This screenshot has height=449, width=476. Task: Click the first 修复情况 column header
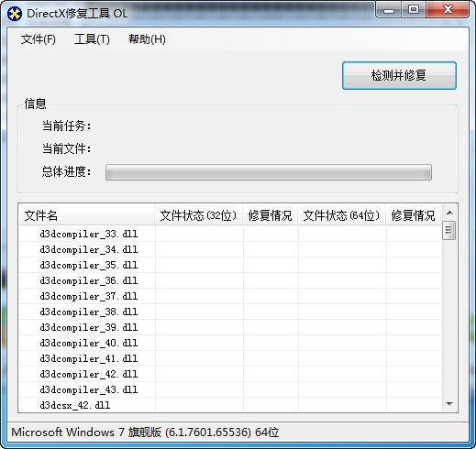(x=271, y=215)
